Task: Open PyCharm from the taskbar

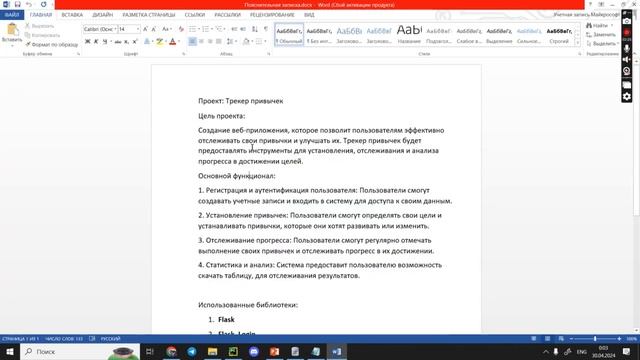Action: 233,351
